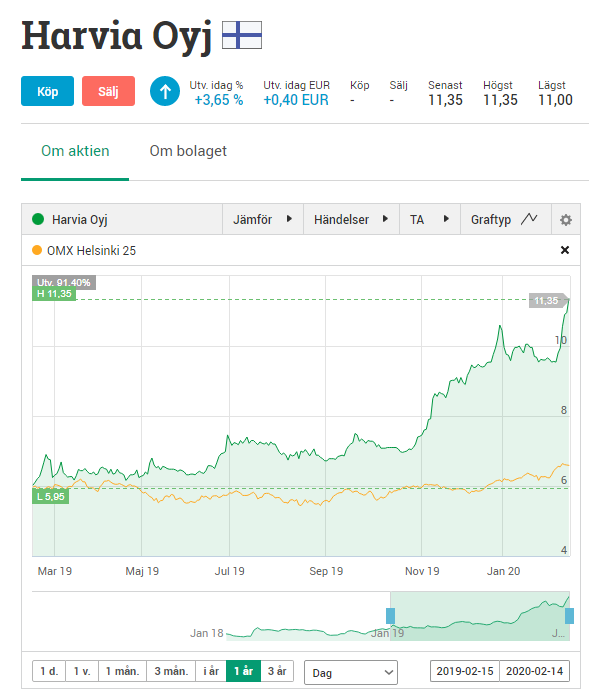The image size is (589, 696).
Task: Click the H 11,35 high label
Action: [x=54, y=294]
